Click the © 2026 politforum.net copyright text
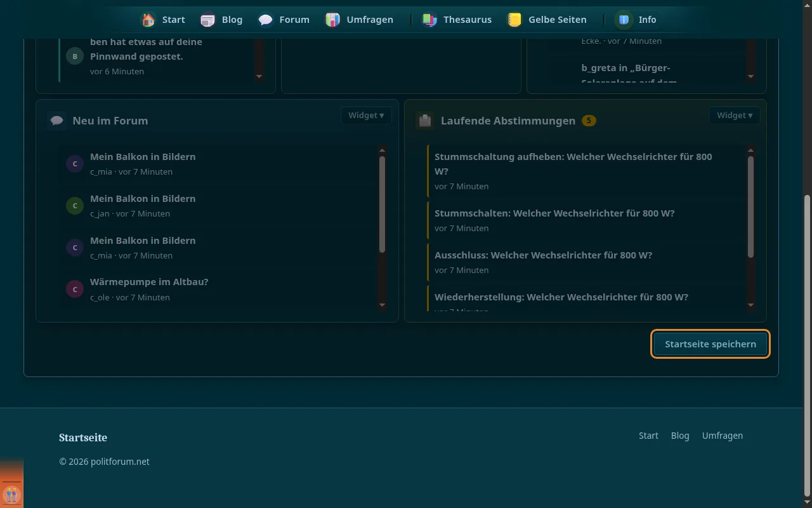The image size is (812, 508). 105,462
